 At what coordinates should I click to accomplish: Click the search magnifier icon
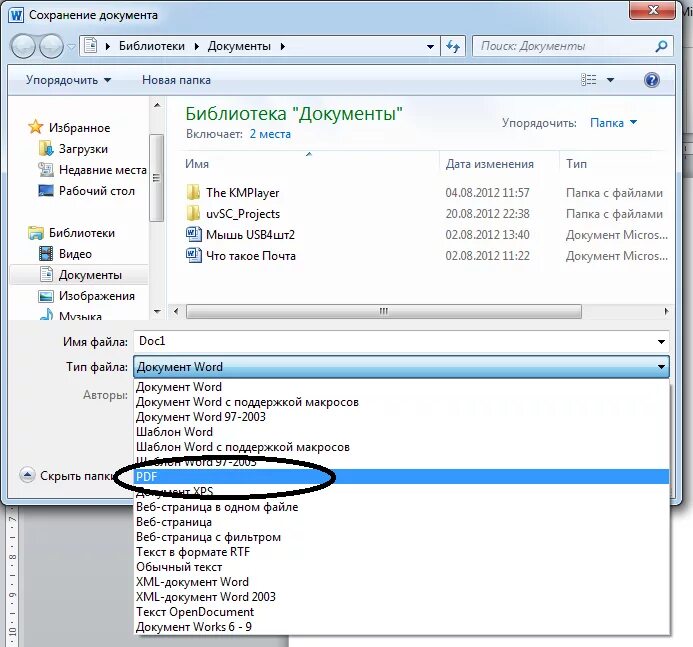(661, 46)
